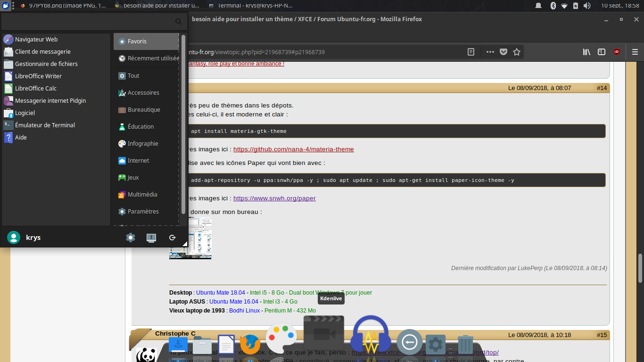This screenshot has width=644, height=362.
Task: Bookmark this page with the star
Action: click(x=517, y=52)
